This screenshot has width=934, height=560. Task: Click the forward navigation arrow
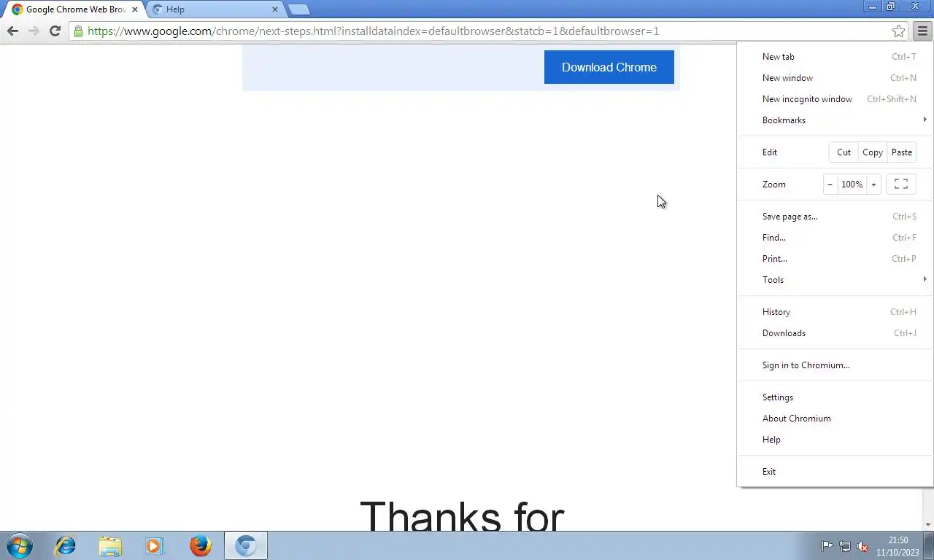pyautogui.click(x=34, y=31)
